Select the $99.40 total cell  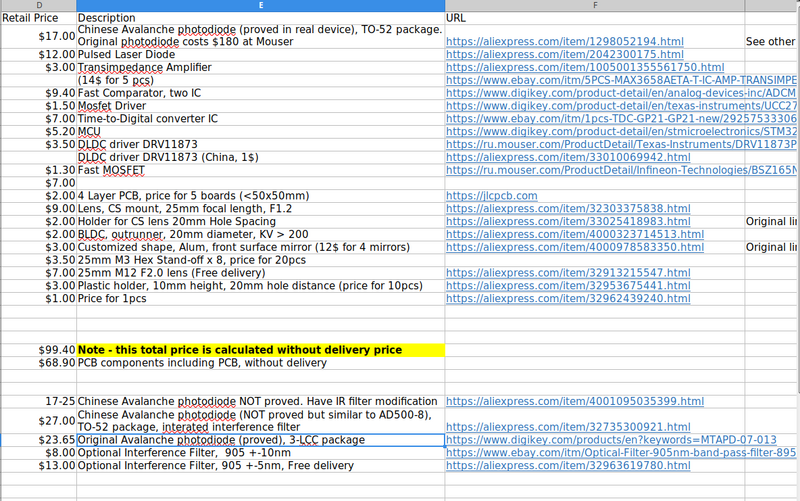(39, 350)
